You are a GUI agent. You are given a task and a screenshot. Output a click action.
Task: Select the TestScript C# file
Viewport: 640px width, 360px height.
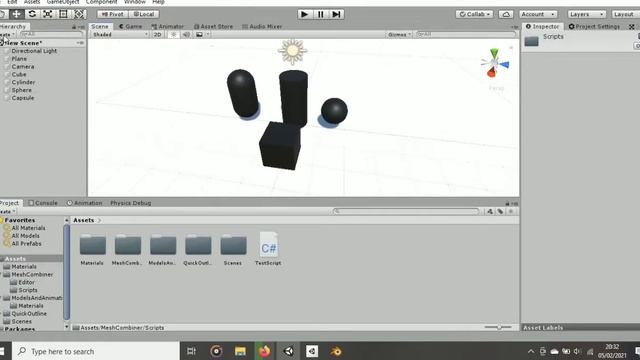pos(269,245)
